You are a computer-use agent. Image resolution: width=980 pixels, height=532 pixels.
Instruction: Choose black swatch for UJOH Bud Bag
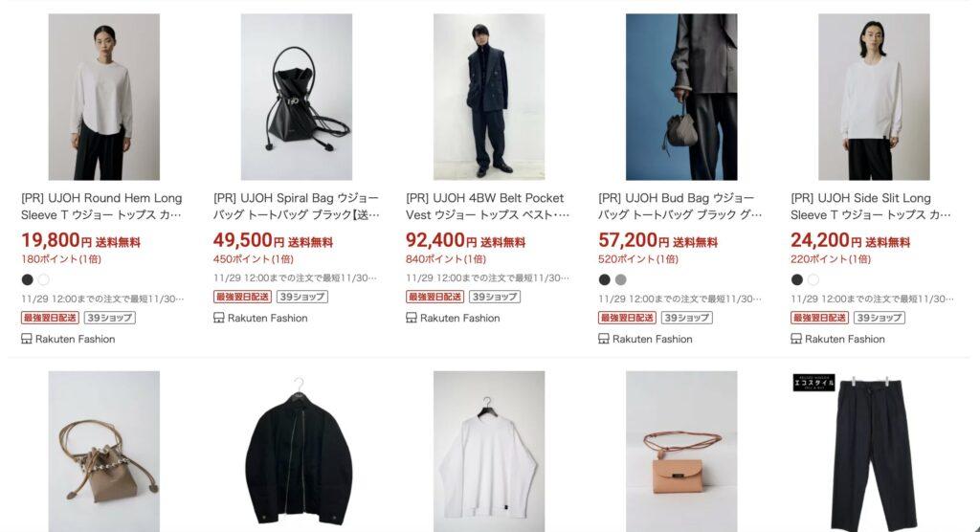[605, 279]
